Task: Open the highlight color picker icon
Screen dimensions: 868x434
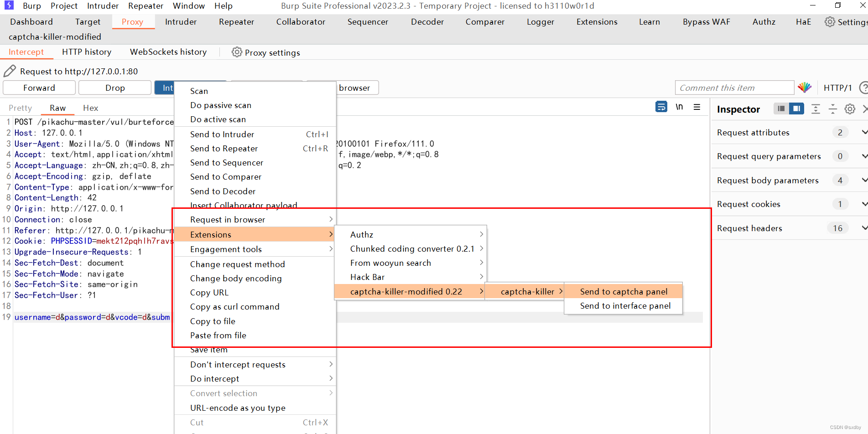Action: [x=805, y=88]
